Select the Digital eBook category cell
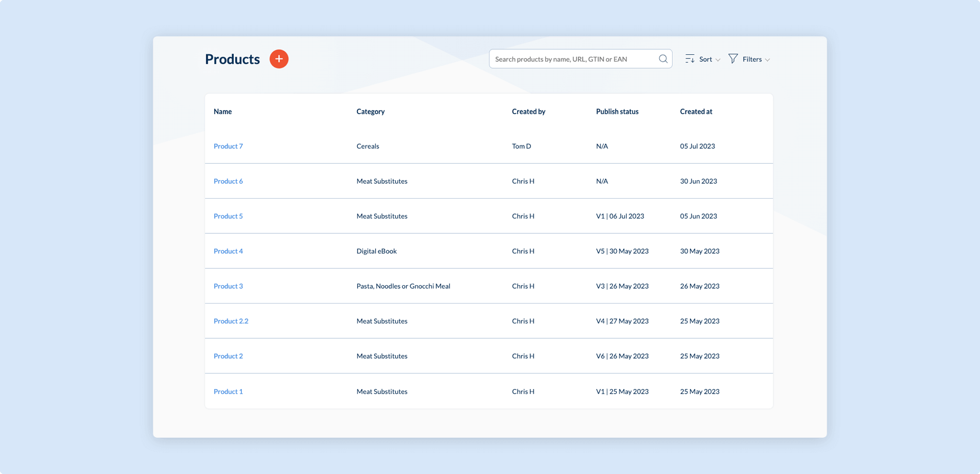Viewport: 980px width, 474px height. pyautogui.click(x=376, y=251)
